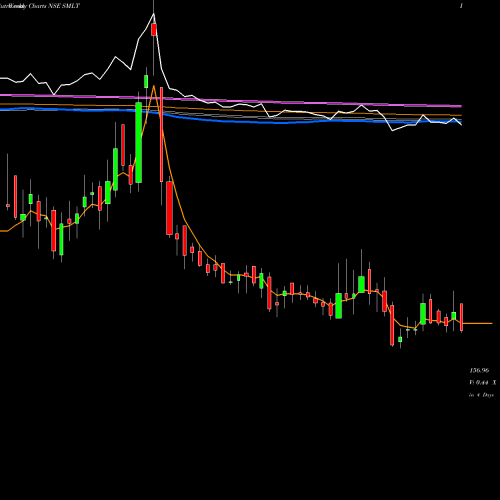500x500 pixels.
Task: Click the last red candlestick at right edge
Action: click(461, 317)
